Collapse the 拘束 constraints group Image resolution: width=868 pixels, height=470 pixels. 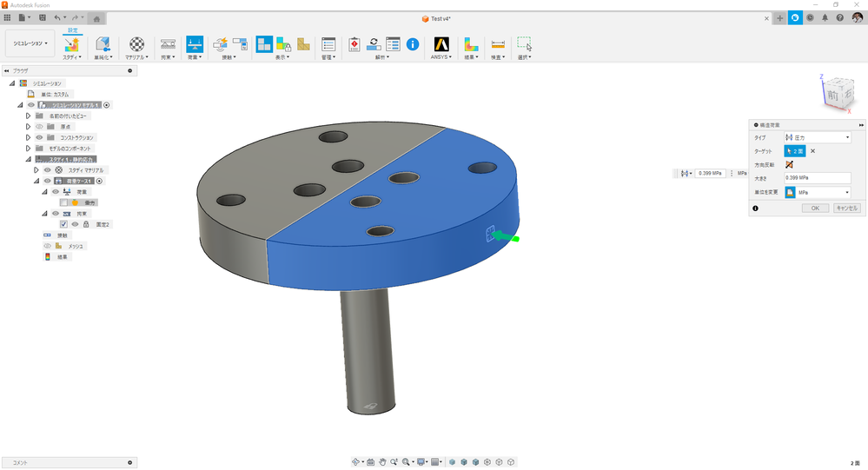[45, 214]
